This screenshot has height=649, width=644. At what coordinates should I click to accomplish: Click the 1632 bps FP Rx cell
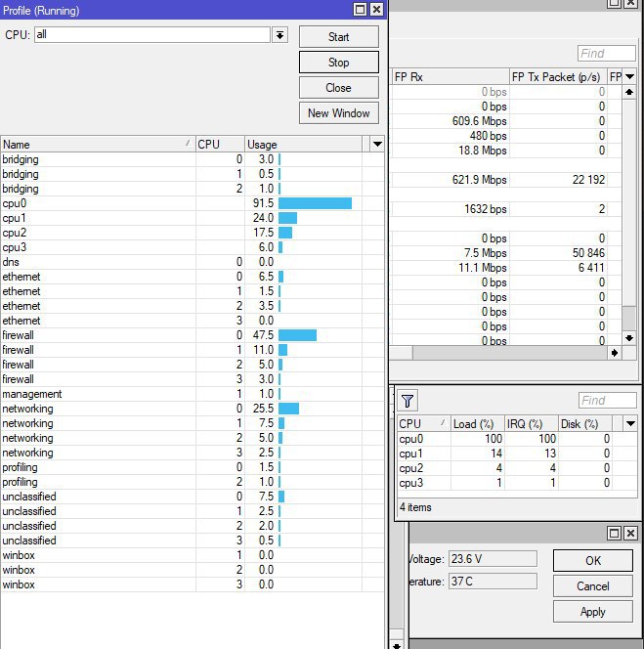pyautogui.click(x=451, y=209)
